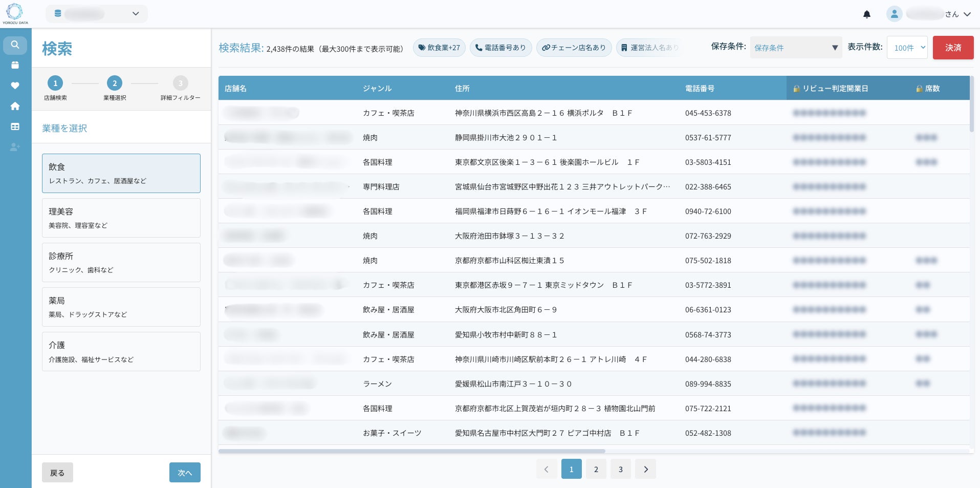Click the user avatar icon
Viewport: 980px width, 488px height.
click(894, 14)
